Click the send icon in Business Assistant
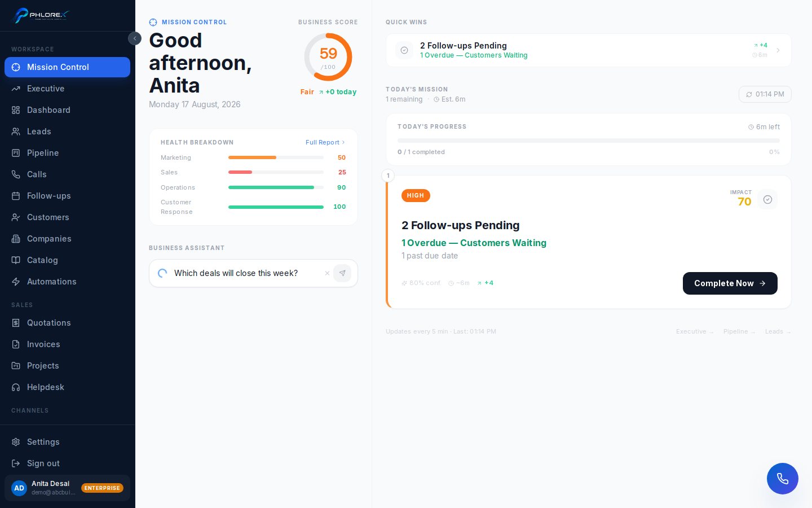 [342, 273]
